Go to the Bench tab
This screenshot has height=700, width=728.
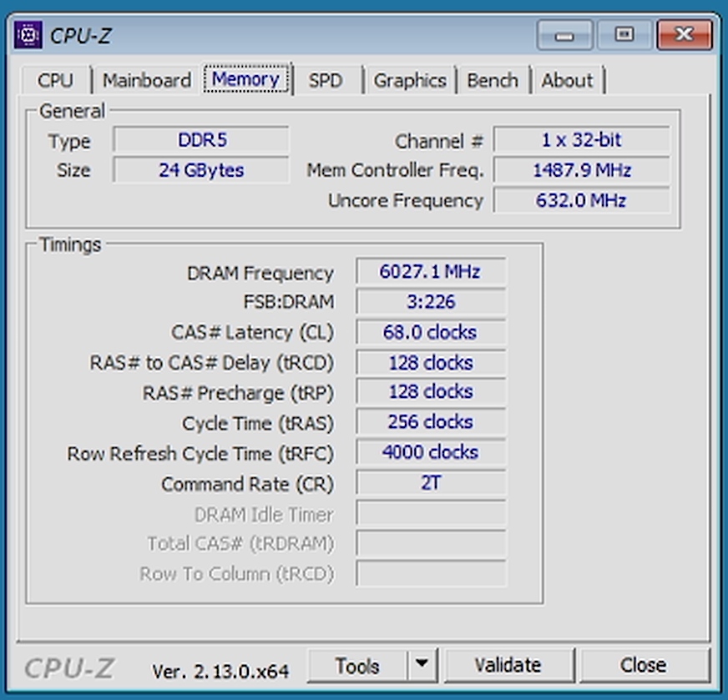click(x=492, y=81)
